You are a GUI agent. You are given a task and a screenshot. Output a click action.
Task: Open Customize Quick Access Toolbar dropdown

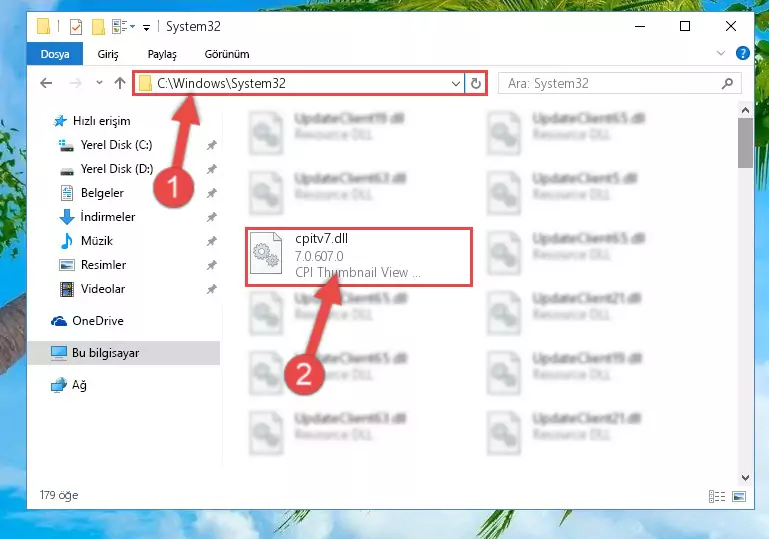tap(146, 27)
